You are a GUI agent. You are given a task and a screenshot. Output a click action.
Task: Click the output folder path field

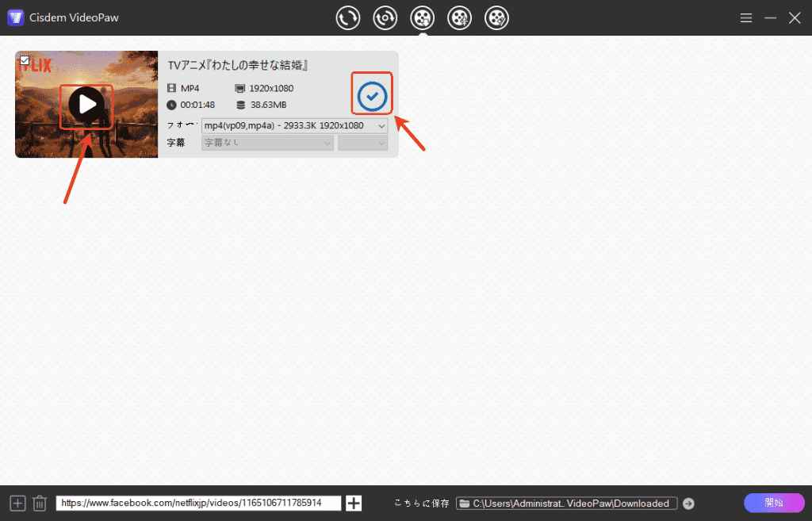(566, 504)
